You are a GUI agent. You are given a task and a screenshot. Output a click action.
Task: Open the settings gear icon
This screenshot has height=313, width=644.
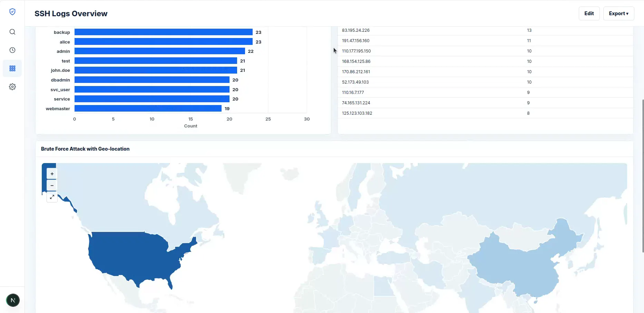12,87
